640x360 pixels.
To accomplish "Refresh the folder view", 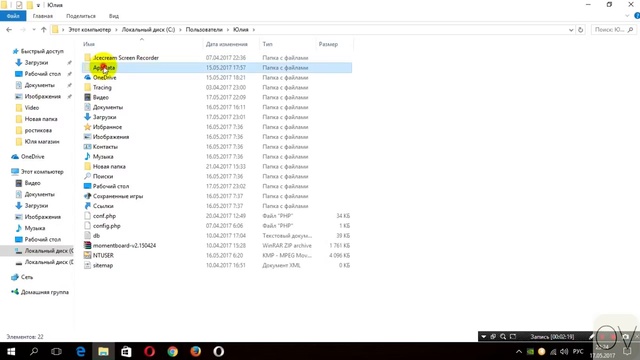I will [580, 29].
